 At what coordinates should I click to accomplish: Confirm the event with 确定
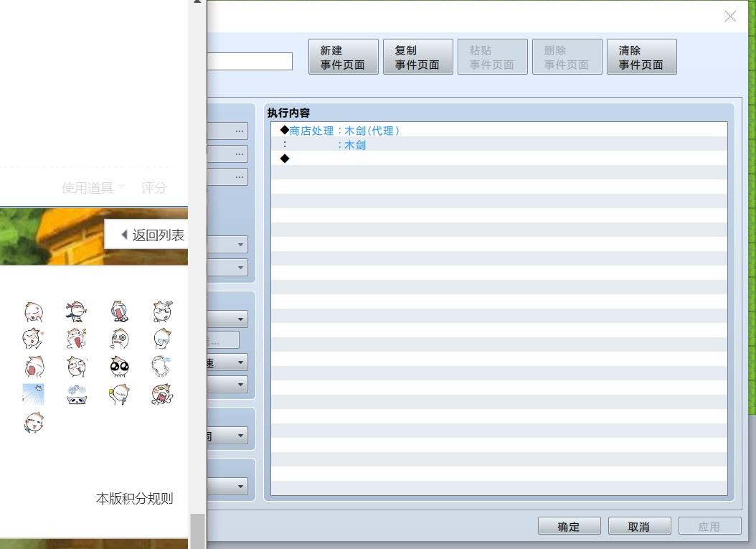[570, 526]
